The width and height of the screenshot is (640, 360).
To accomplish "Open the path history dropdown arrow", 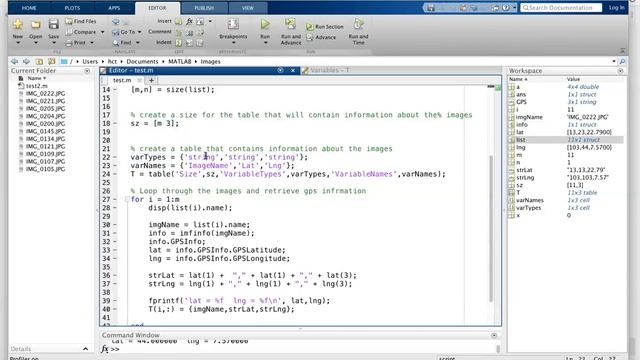I will tap(614, 61).
